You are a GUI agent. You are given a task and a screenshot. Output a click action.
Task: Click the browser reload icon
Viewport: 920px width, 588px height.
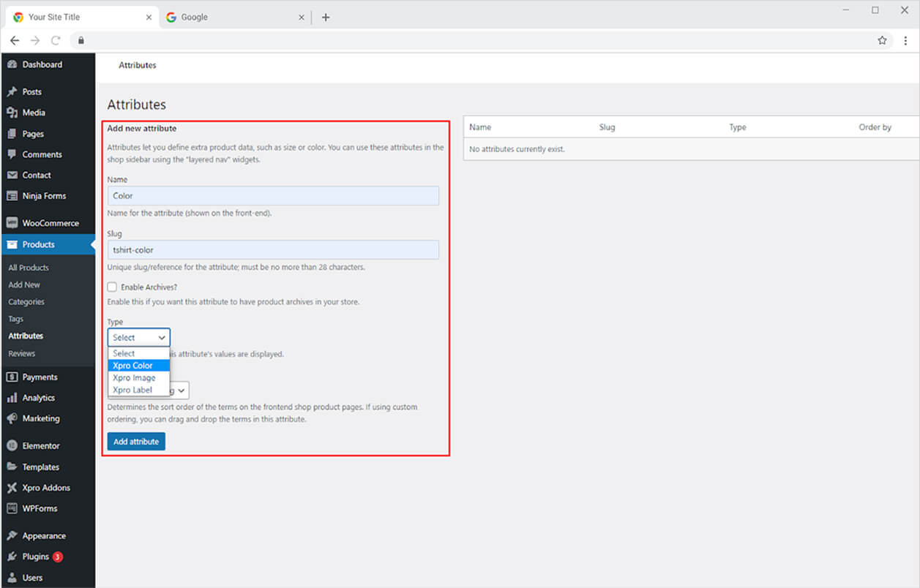[x=56, y=40]
